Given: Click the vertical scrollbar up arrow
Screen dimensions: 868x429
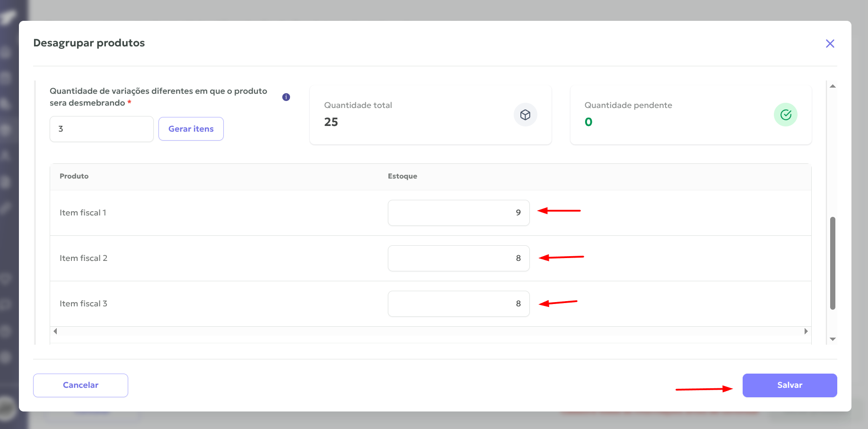Looking at the screenshot, I should point(833,86).
